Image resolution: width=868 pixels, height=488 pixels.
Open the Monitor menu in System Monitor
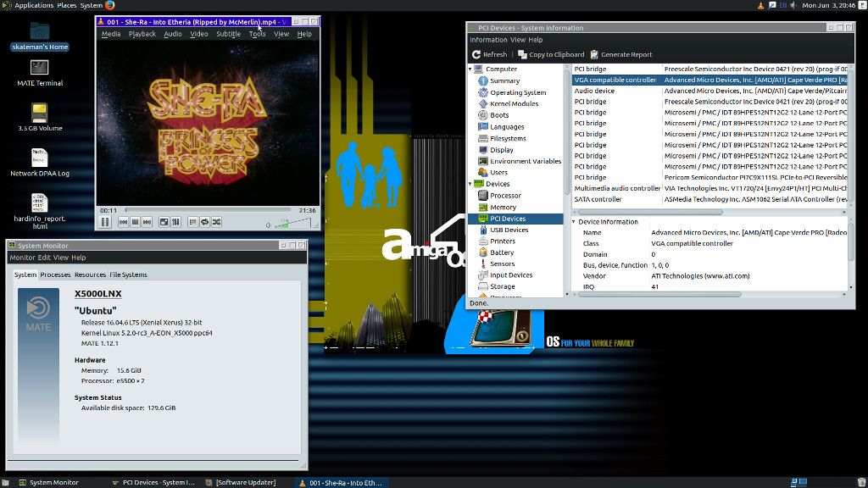point(22,258)
